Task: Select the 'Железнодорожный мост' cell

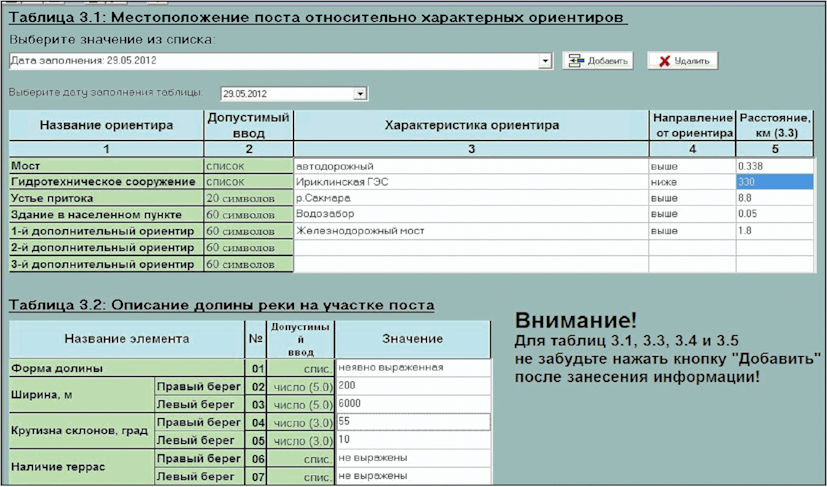Action: coord(471,231)
